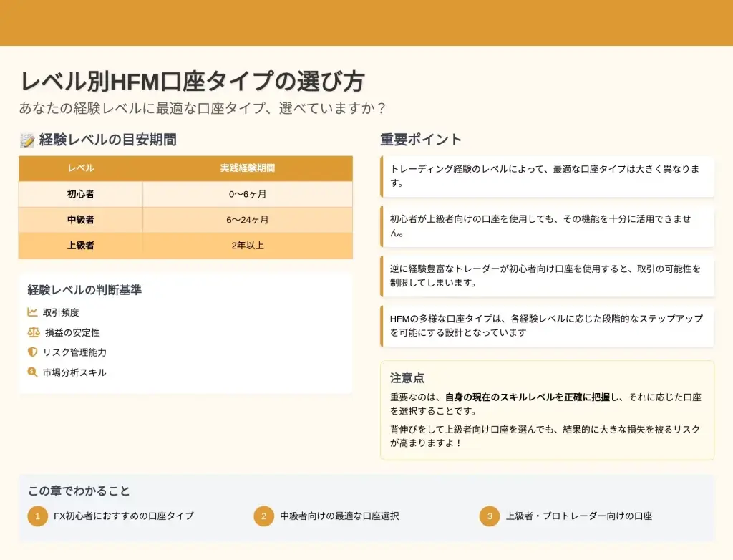Select the 初心者 table row label
The image size is (733, 560).
(x=81, y=194)
